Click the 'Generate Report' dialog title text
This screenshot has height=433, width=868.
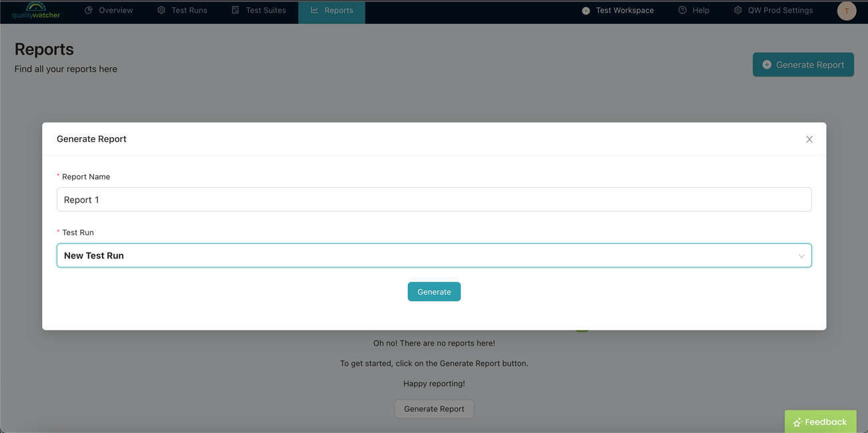[91, 139]
